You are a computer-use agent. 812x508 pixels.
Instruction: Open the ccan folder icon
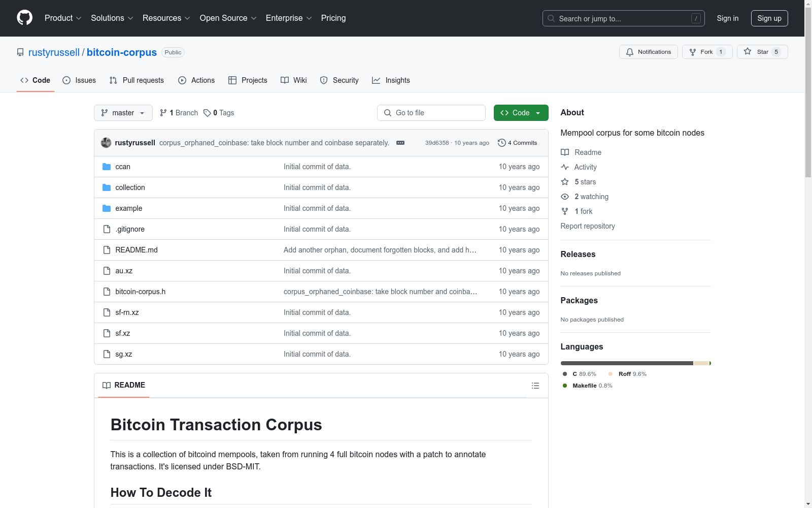tap(107, 167)
